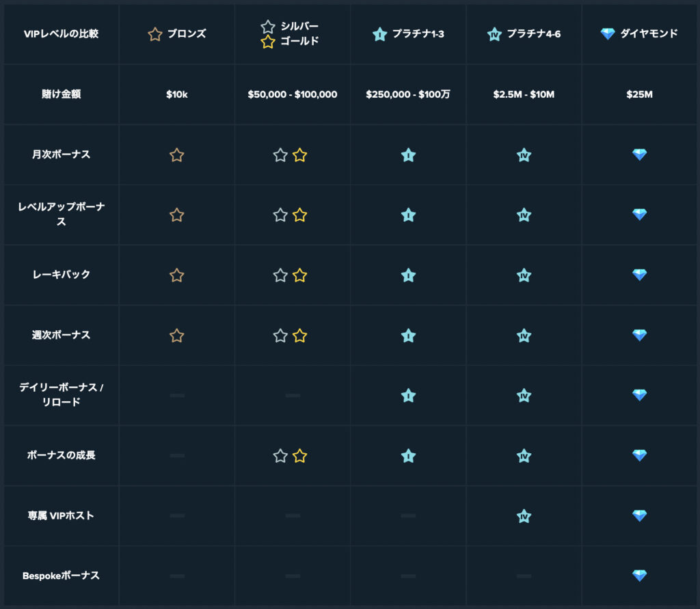Click the $50,000 - $100,000 amount text
Image resolution: width=700 pixels, height=609 pixels.
293,94
